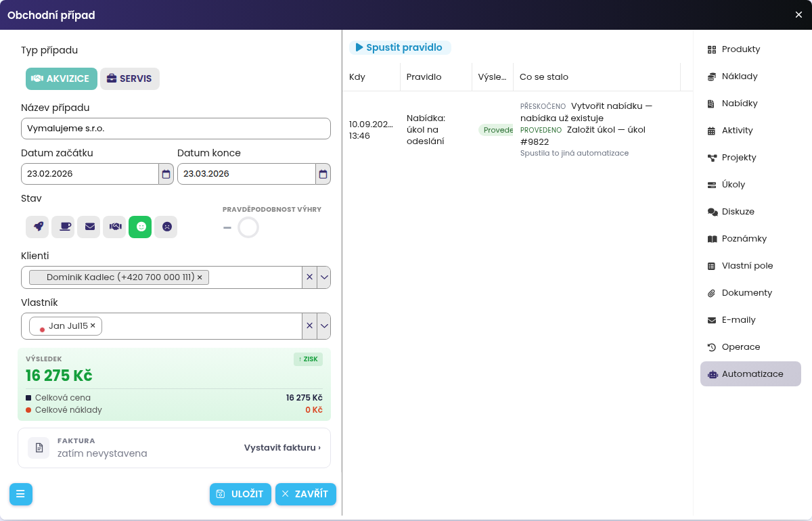Close the Obchodní případ dialog
Viewport: 812px width, 521px height.
[x=798, y=15]
